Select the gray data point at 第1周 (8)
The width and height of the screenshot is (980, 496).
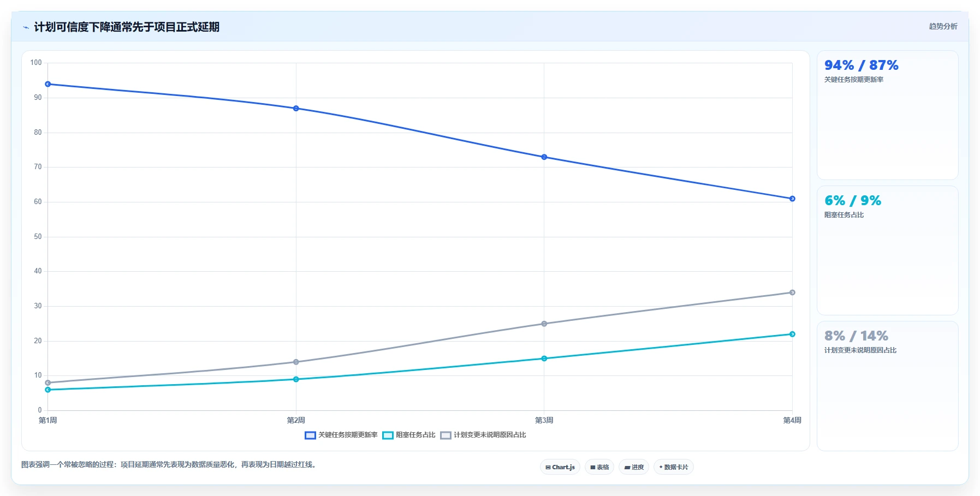[x=48, y=383]
